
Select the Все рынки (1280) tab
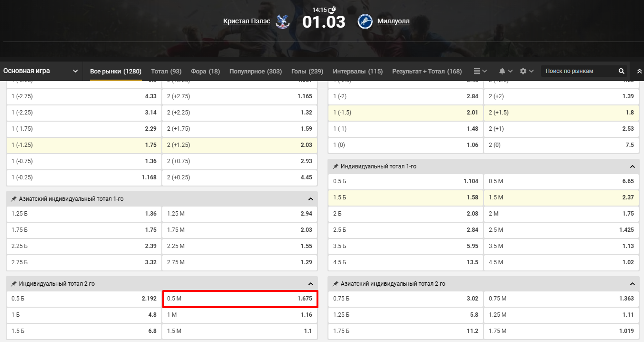pos(116,71)
